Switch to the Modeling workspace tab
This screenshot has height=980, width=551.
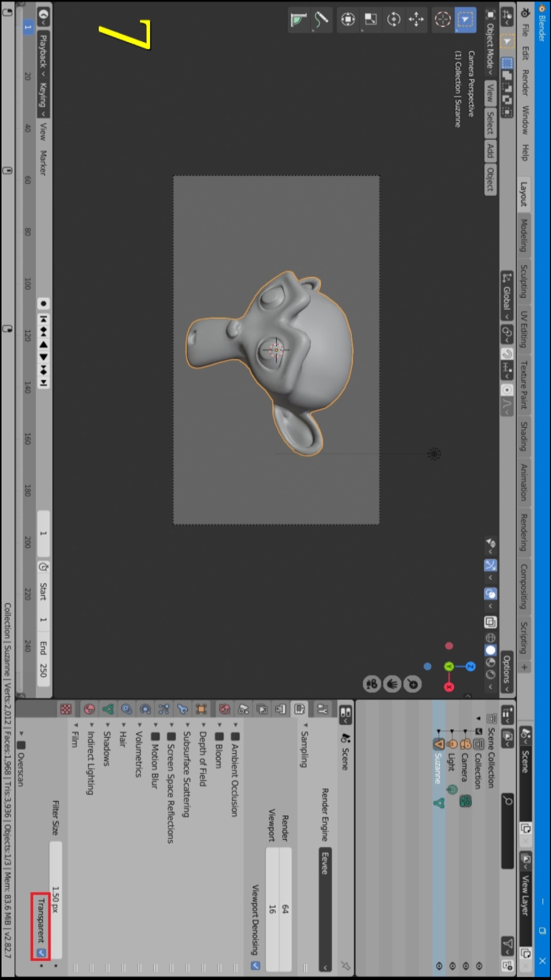pyautogui.click(x=524, y=235)
